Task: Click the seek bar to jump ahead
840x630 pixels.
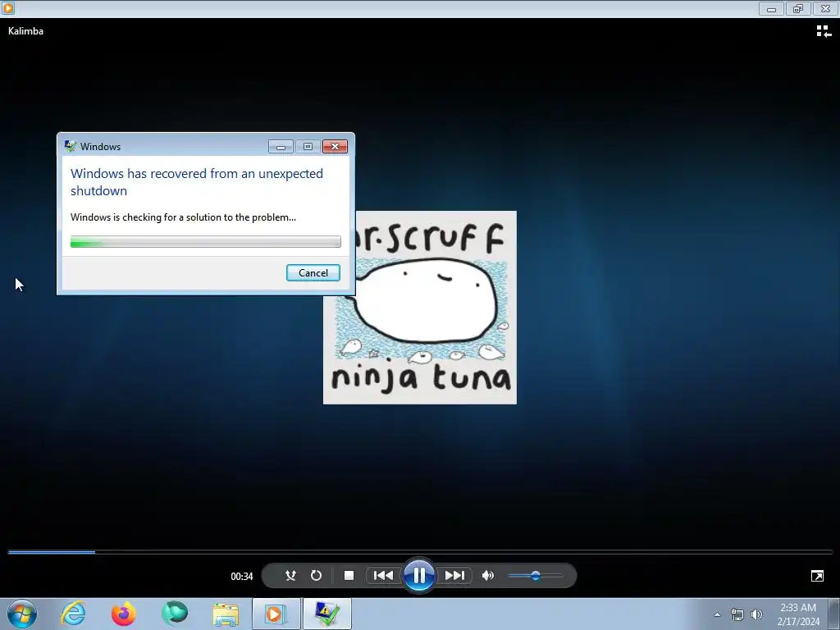Action: point(420,551)
